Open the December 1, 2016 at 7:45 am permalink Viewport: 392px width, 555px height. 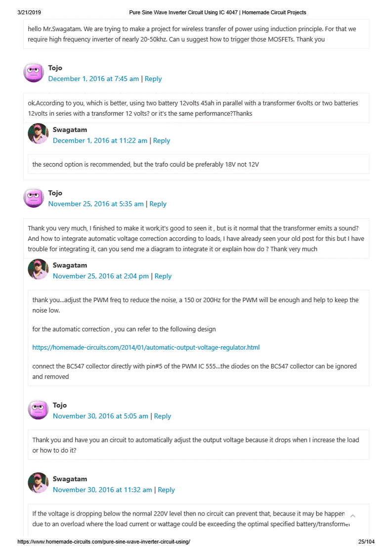coord(93,79)
